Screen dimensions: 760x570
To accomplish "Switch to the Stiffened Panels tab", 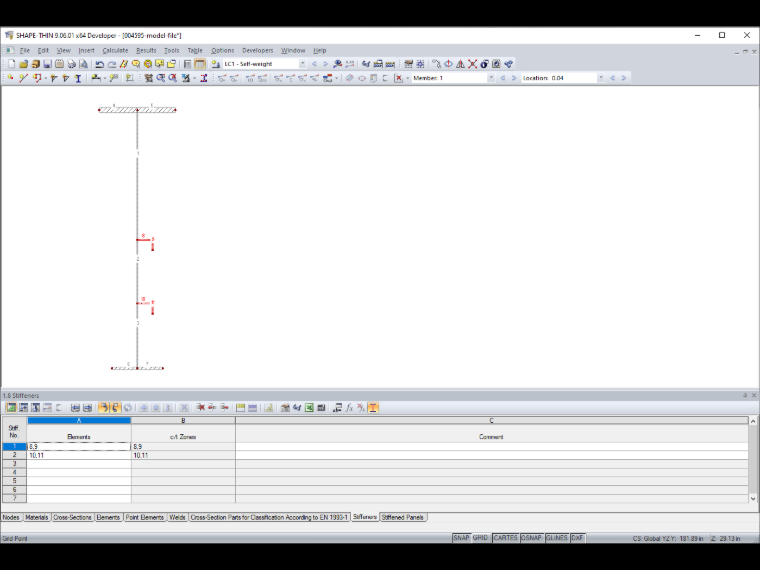I will pyautogui.click(x=403, y=518).
